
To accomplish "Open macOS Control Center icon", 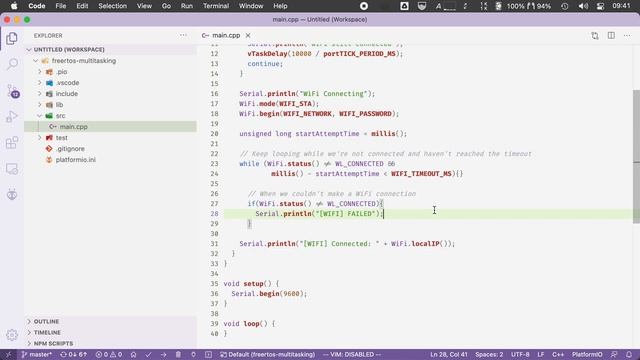I will (600, 6).
